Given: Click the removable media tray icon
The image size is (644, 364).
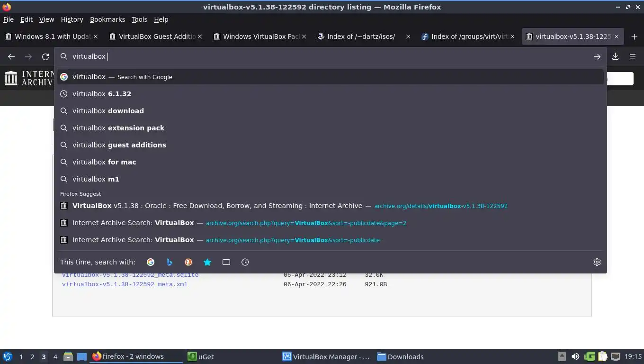Looking at the screenshot, I should (562, 356).
